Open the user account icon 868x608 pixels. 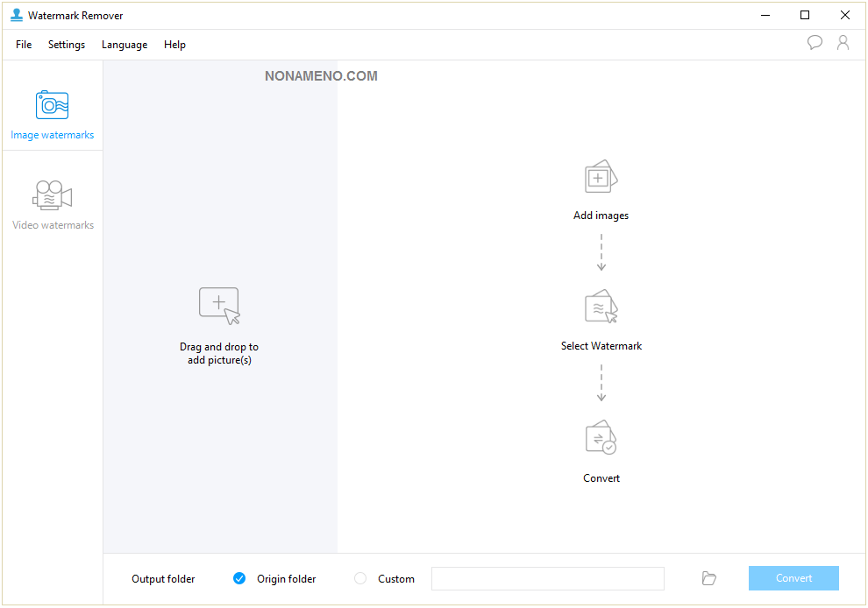click(x=843, y=43)
